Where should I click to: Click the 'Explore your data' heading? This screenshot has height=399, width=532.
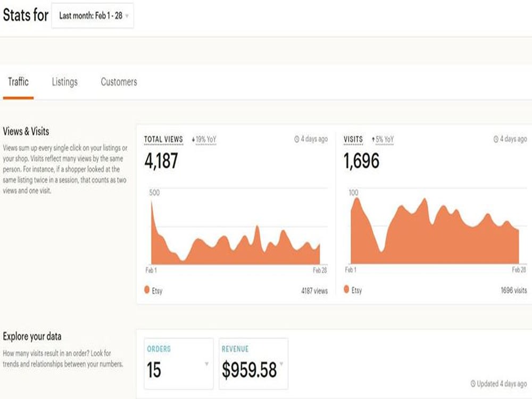[32, 336]
